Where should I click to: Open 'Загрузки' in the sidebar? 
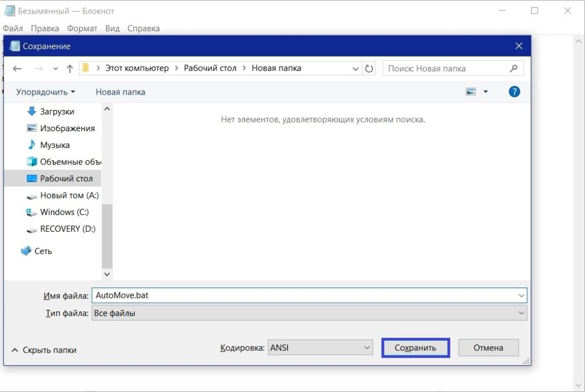click(57, 111)
